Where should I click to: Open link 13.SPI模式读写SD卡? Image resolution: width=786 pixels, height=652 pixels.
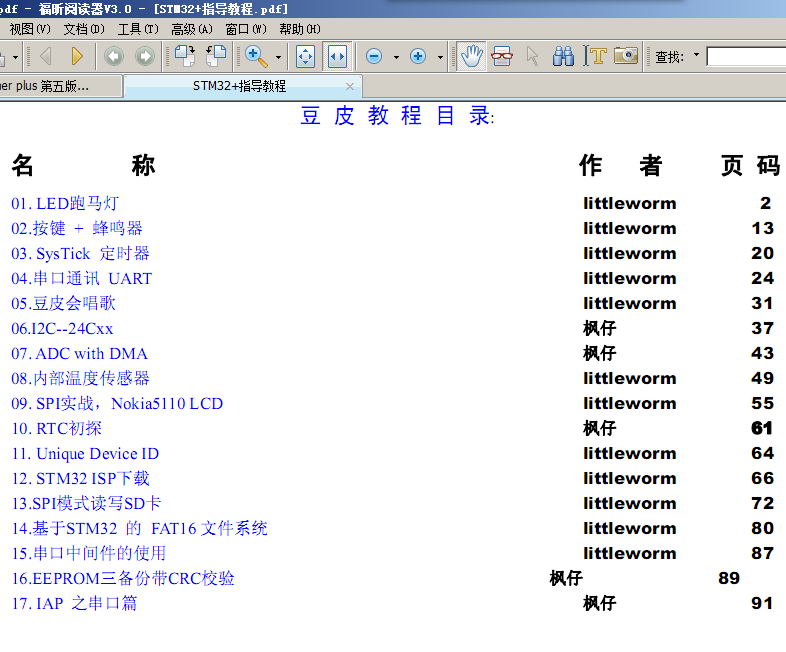pyautogui.click(x=86, y=503)
